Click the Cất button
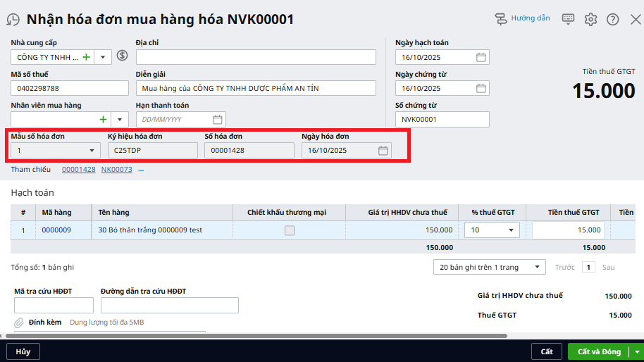 click(x=546, y=351)
